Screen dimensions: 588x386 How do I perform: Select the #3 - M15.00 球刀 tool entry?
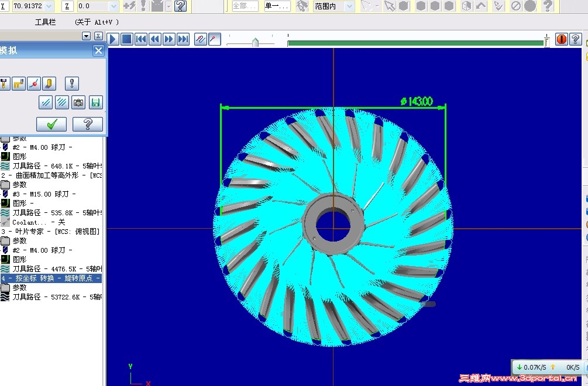pos(44,194)
